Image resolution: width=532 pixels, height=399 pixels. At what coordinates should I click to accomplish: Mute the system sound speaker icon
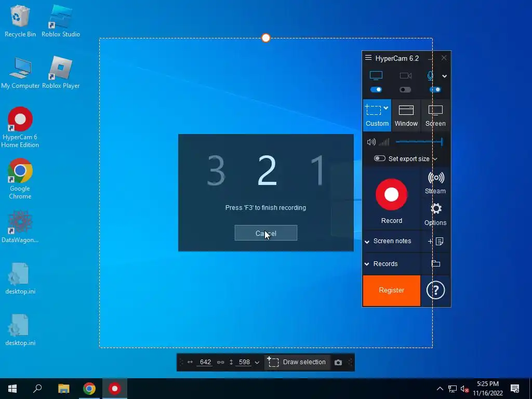tap(371, 142)
